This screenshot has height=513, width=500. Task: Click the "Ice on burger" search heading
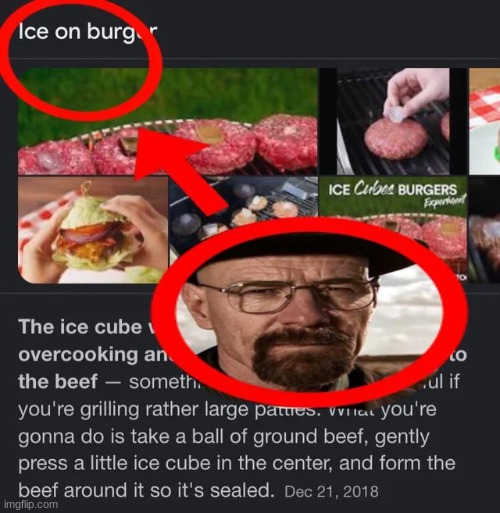point(88,32)
